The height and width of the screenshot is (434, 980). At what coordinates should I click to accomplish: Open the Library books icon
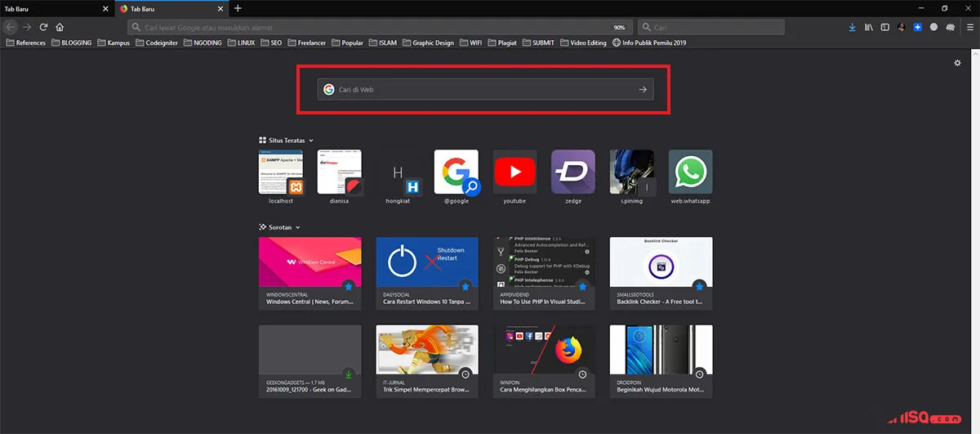point(870,27)
